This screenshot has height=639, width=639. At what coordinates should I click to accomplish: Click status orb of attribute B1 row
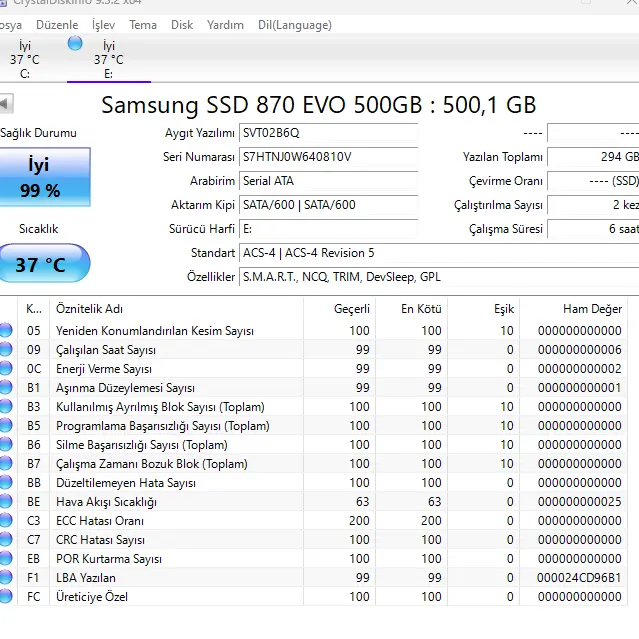click(6, 387)
